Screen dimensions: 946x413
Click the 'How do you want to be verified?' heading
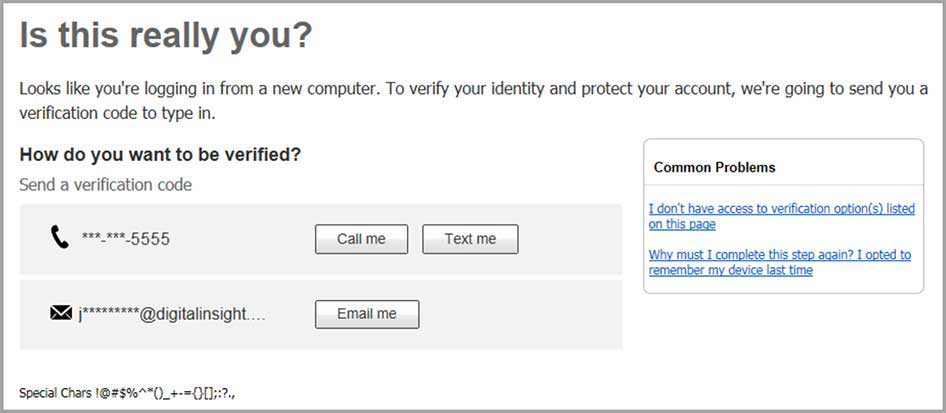[160, 155]
